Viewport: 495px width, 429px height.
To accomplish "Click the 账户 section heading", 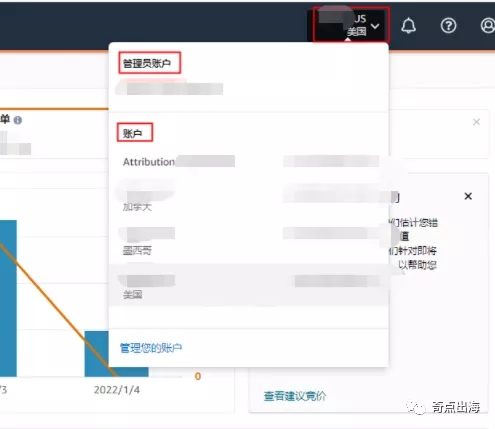I will tap(132, 133).
